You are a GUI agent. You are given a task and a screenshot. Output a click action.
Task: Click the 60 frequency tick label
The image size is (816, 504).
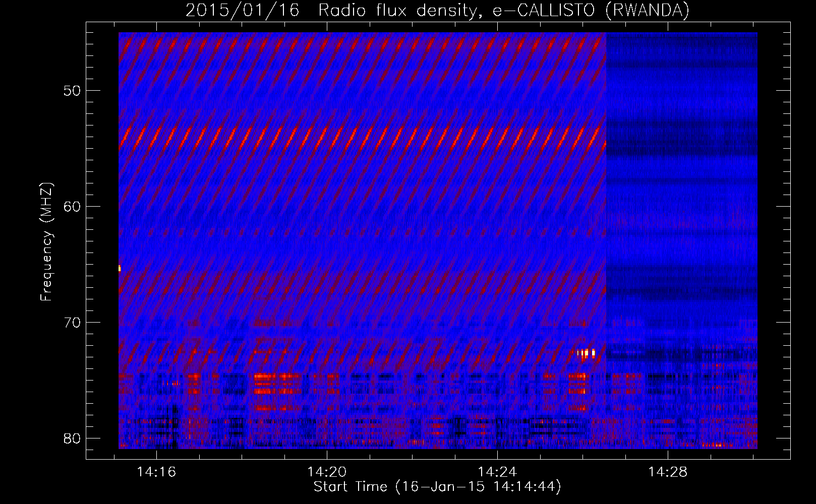73,207
